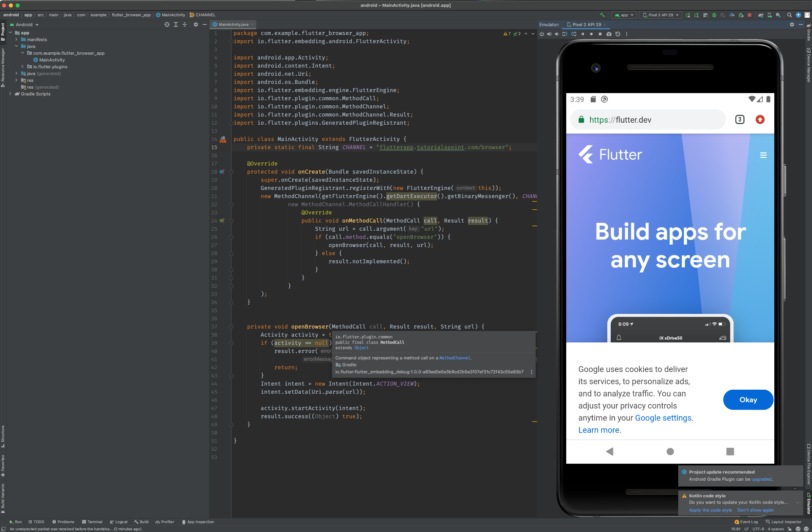Viewport: 812px width, 532px height.
Task: Open the Pixel 2 API 29 device dropdown
Action: (661, 15)
